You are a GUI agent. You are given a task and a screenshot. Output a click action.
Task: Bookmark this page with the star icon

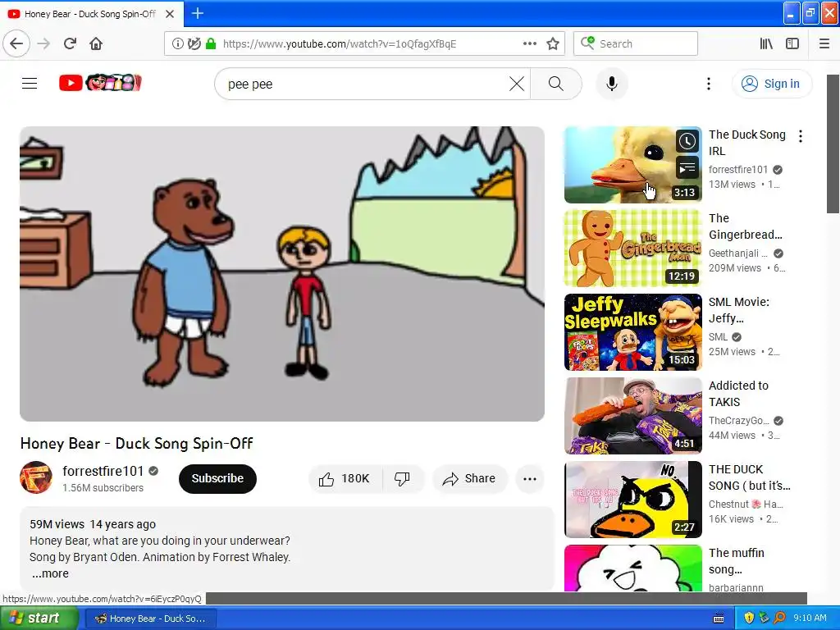point(553,44)
